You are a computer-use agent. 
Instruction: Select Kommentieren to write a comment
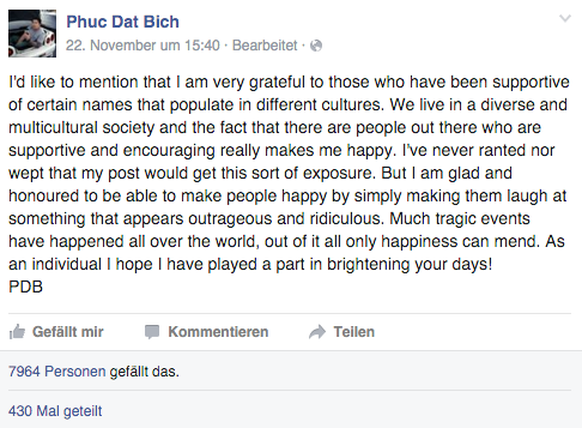[x=218, y=332]
